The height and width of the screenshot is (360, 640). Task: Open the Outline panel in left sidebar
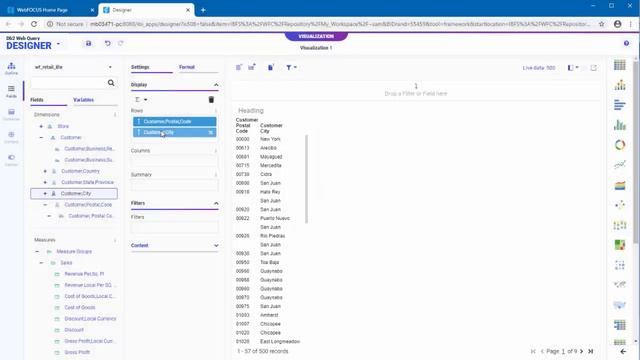(11, 68)
